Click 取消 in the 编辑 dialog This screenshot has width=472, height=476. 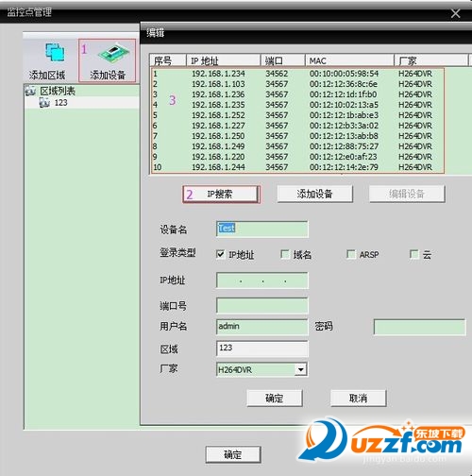click(x=359, y=399)
